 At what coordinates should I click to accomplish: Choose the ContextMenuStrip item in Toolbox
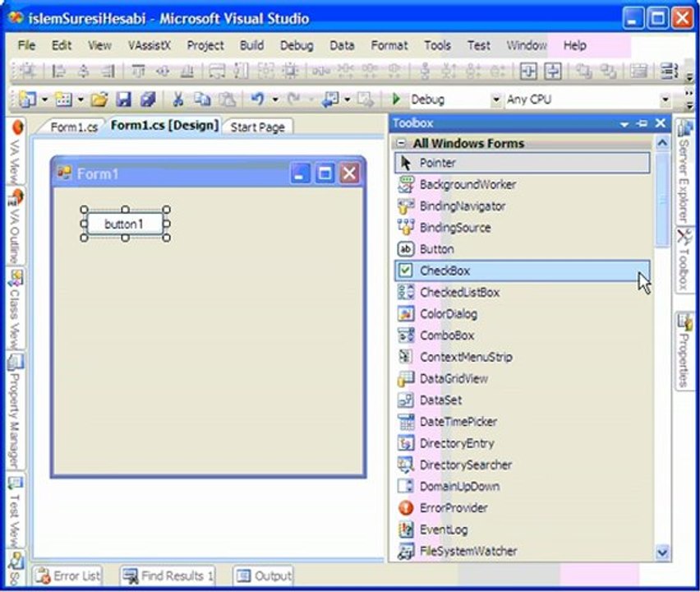522,357
